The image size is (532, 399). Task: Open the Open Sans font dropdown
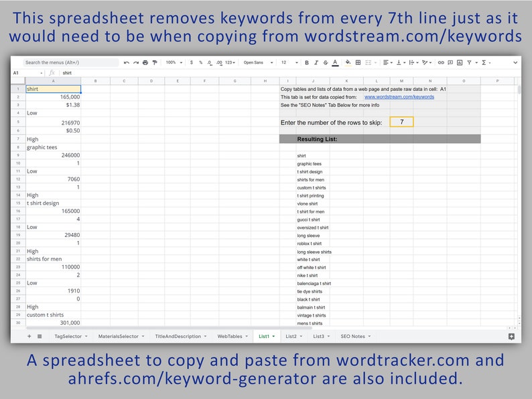click(x=258, y=62)
